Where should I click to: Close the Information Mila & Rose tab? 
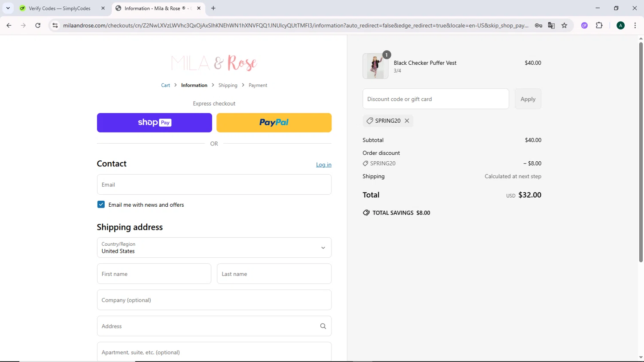click(199, 8)
